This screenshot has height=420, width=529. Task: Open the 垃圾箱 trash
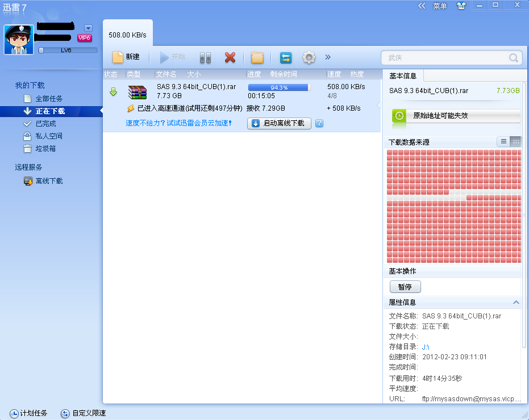[x=46, y=149]
